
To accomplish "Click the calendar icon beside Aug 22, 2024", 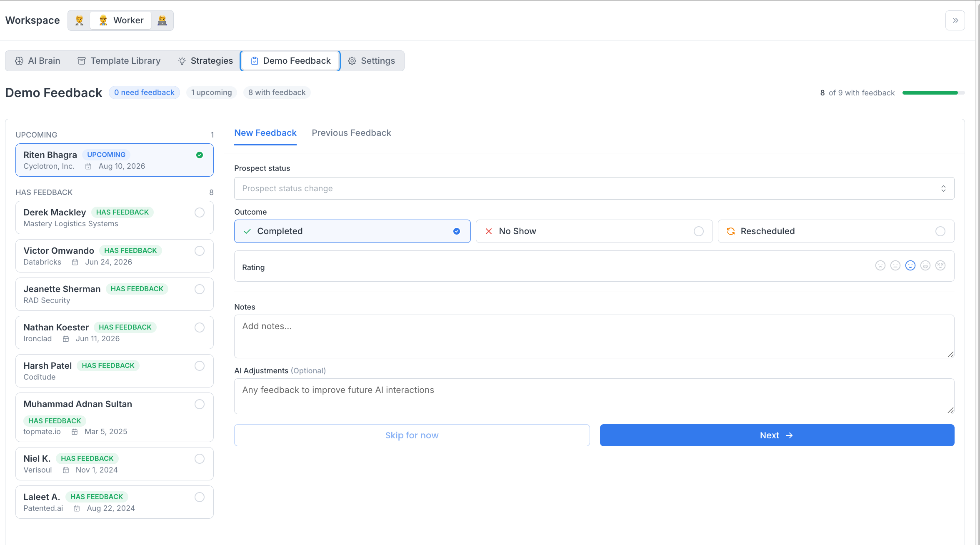I will 77,508.
